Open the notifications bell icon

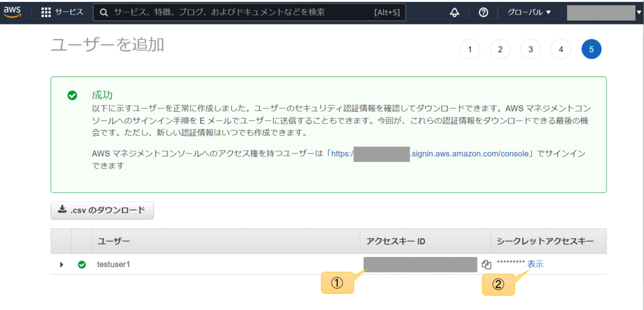(x=453, y=12)
